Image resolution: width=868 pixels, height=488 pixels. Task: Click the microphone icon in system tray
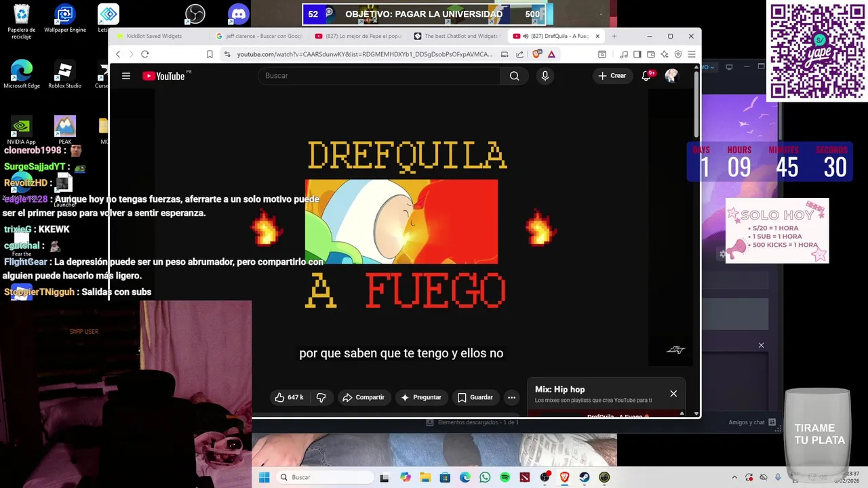778,477
